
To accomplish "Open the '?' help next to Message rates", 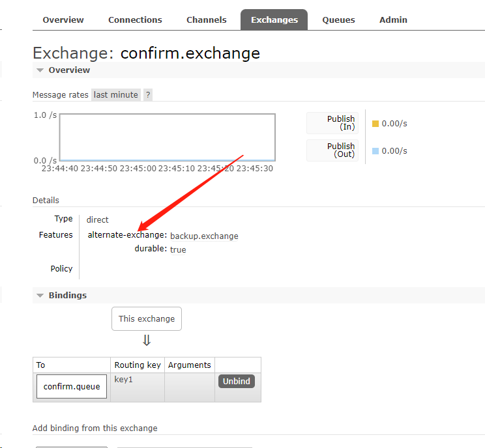I will 148,94.
